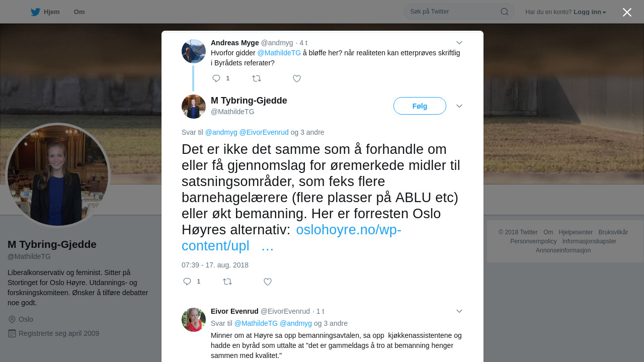Open the Om menu item
The height and width of the screenshot is (362, 644).
(79, 12)
